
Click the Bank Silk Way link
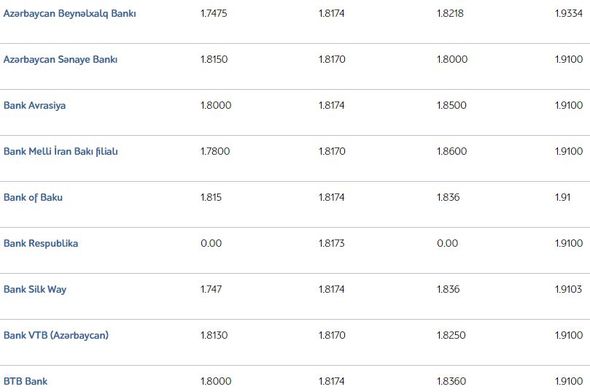point(35,289)
